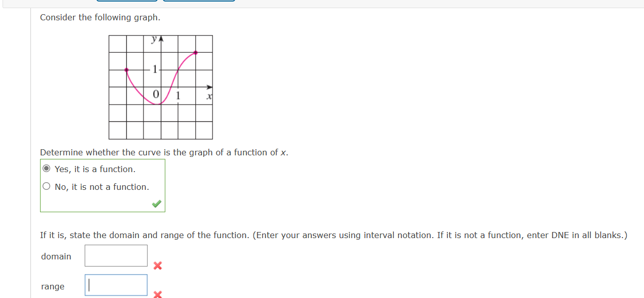This screenshot has width=644, height=298.
Task: Click the filled radio button for Yes
Action: point(46,169)
